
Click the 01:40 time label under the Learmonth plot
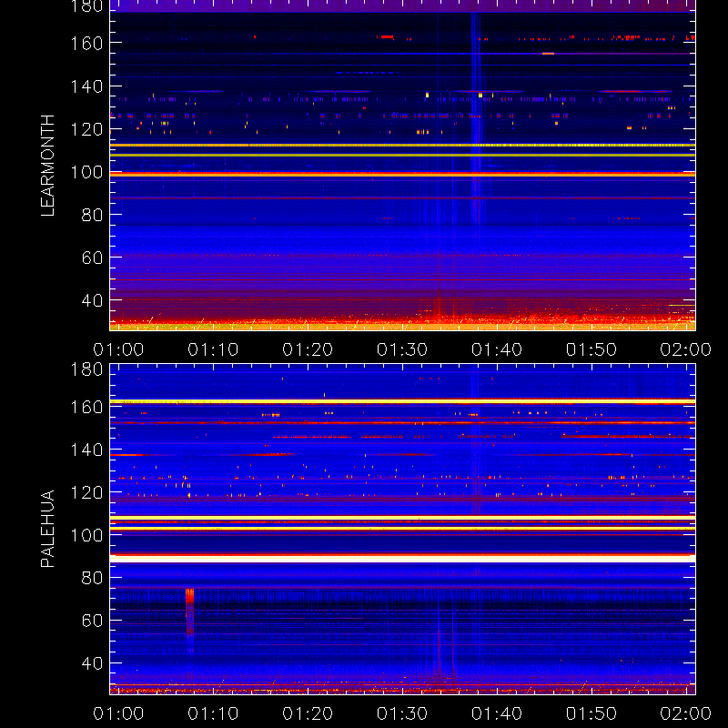pos(497,349)
